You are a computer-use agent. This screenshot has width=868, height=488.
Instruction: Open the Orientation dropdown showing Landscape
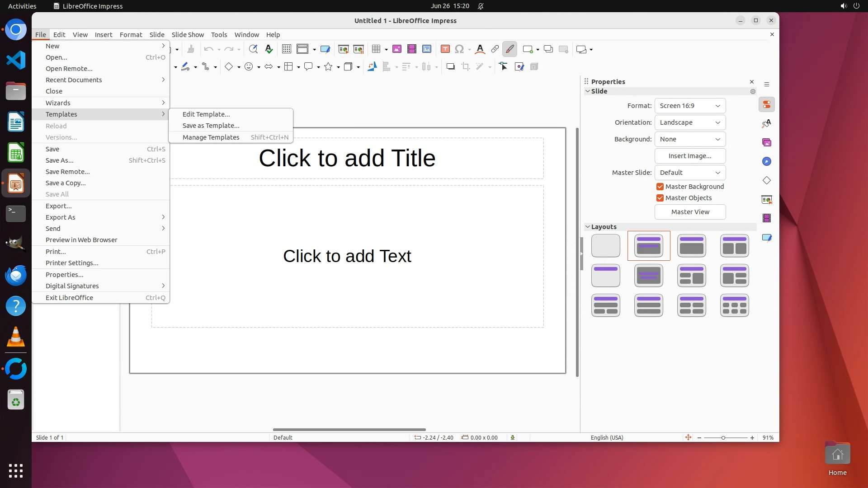pyautogui.click(x=690, y=122)
